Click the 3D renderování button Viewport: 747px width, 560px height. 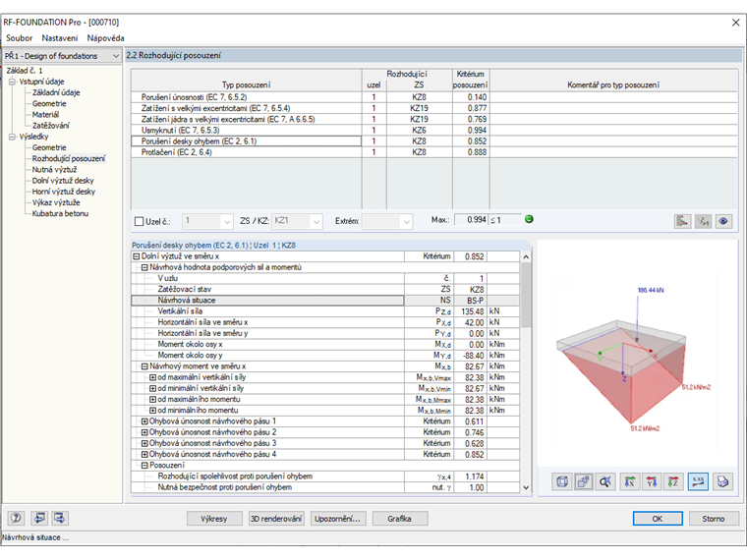click(x=276, y=519)
